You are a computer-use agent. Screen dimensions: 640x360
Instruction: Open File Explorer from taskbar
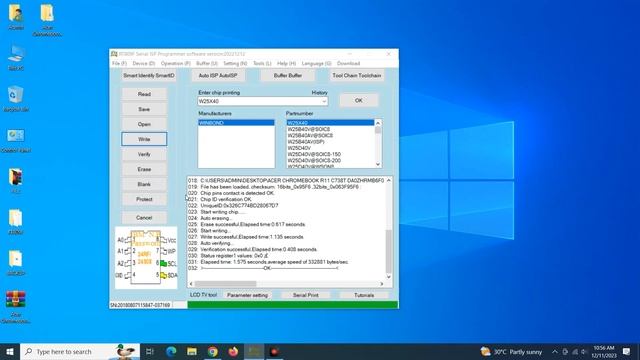coord(192,351)
